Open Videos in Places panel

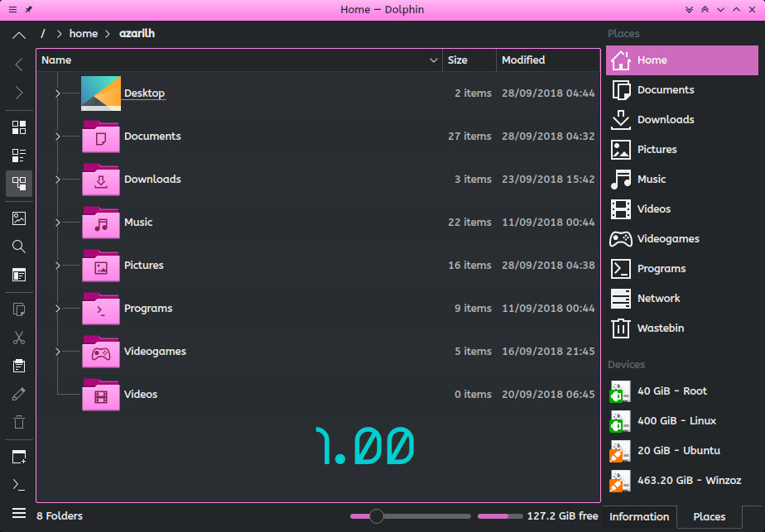682,208
